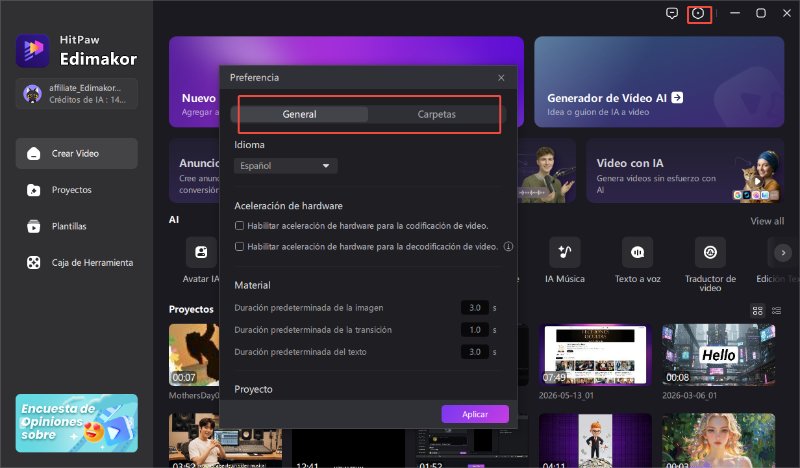800x468 pixels.
Task: Open the Traductor de vídeo tool icon
Action: (710, 252)
